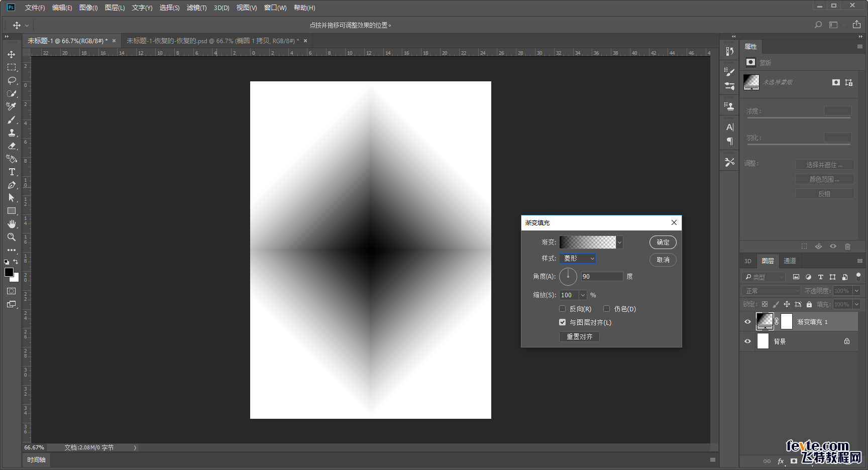The image size is (868, 470).
Task: Switch to the 通道 channels tab
Action: point(790,261)
